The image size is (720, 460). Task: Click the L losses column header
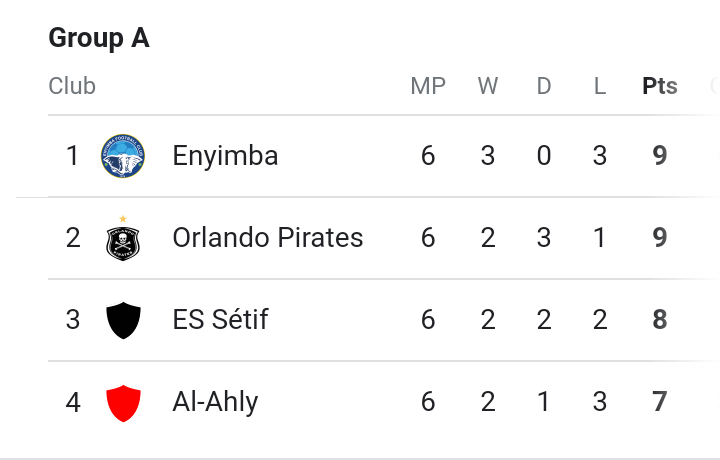(x=600, y=86)
